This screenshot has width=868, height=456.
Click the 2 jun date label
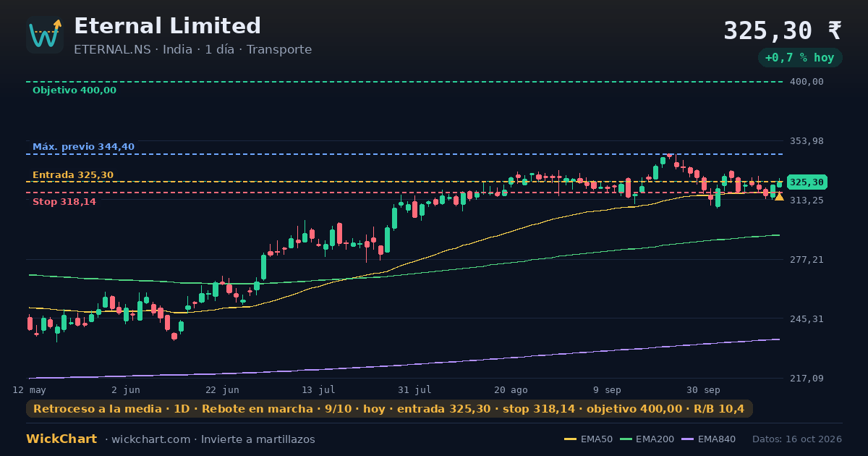(126, 389)
